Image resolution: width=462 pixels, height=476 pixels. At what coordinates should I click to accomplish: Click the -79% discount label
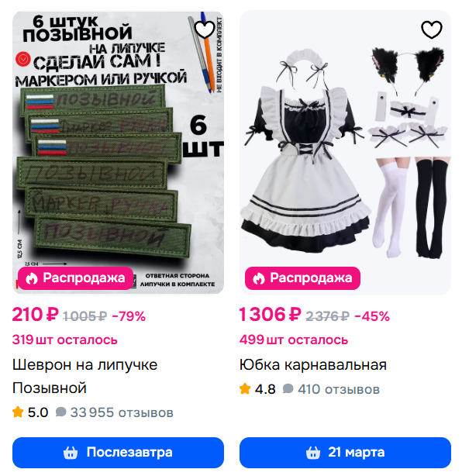point(129,316)
